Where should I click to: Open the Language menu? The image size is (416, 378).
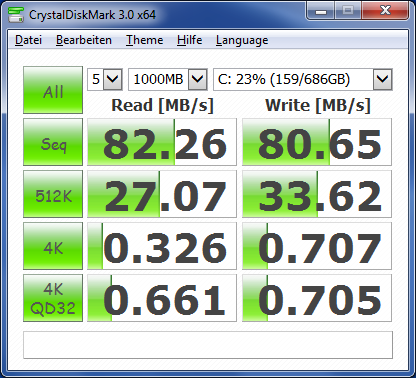pos(242,40)
